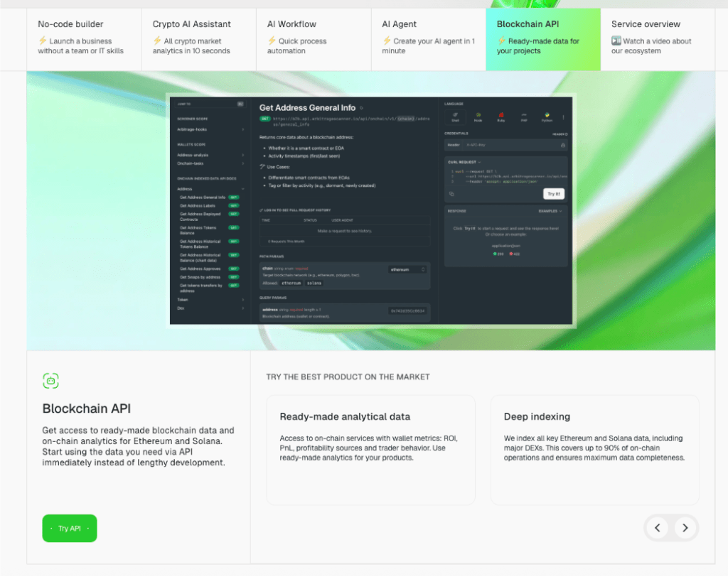Open the more languages overflow menu
The image size is (728, 579).
[x=563, y=117]
